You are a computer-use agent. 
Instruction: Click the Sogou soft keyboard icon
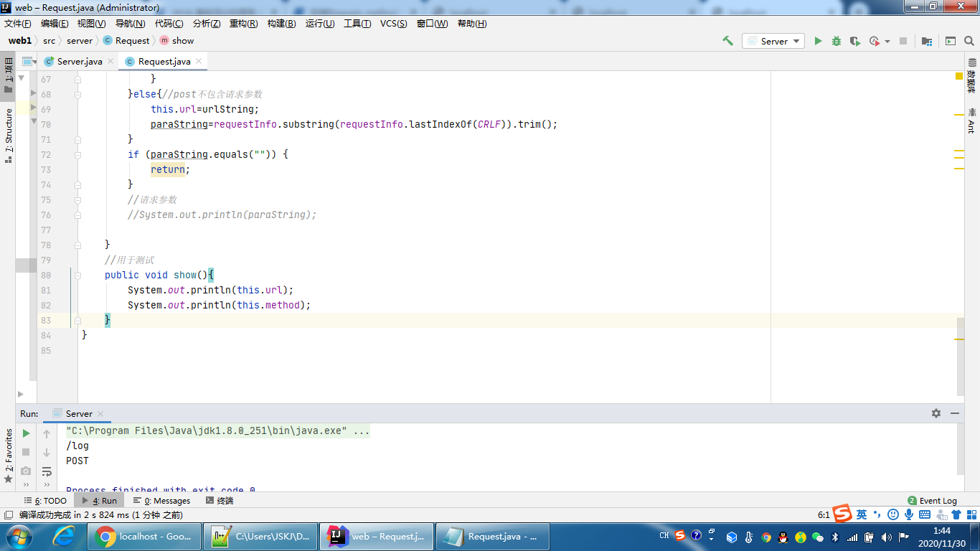tap(925, 514)
